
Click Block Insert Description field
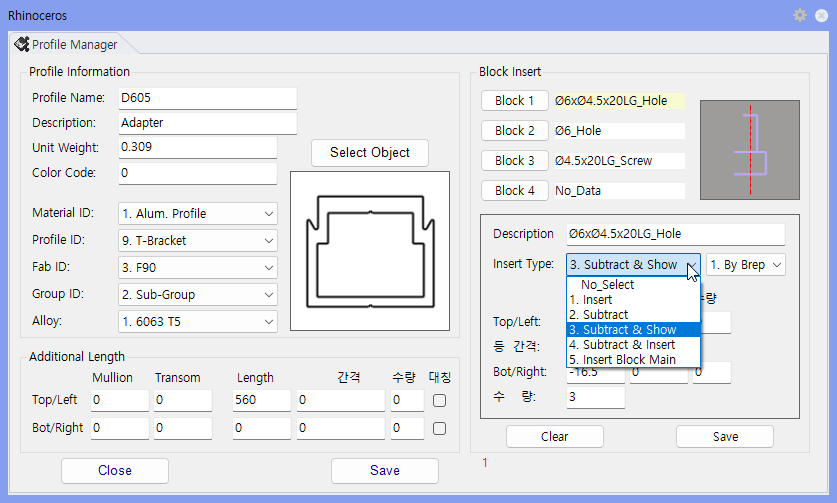[676, 234]
